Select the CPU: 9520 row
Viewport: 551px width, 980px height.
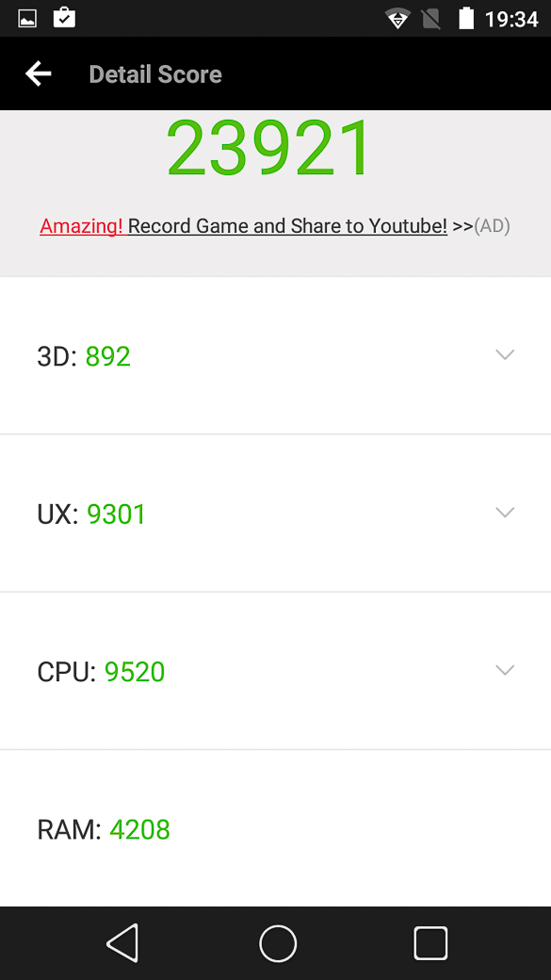(275, 671)
